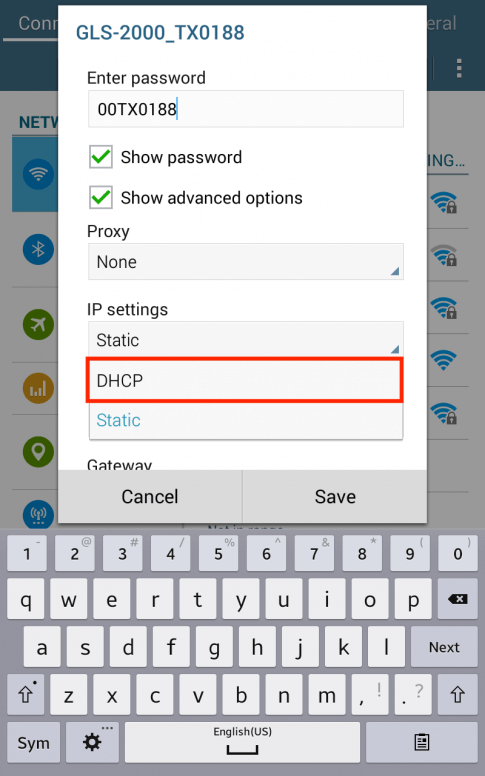The height and width of the screenshot is (776, 485).
Task: Tap the Sym key on keyboard
Action: 33,742
